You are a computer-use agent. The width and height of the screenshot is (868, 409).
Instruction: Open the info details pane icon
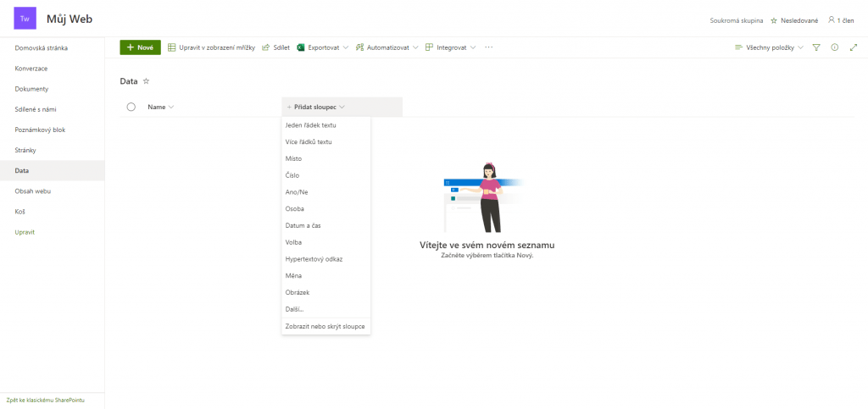coord(835,47)
